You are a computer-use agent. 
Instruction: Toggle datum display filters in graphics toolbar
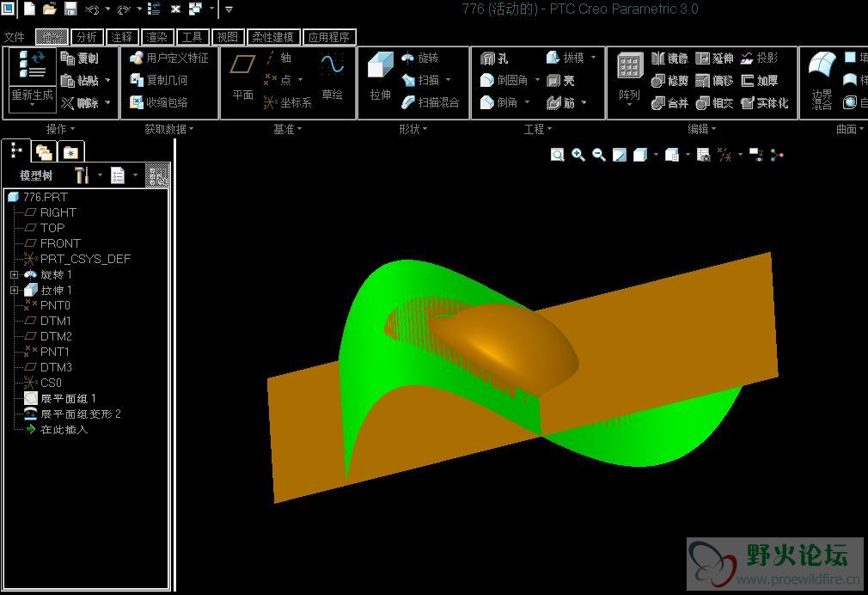pos(724,155)
